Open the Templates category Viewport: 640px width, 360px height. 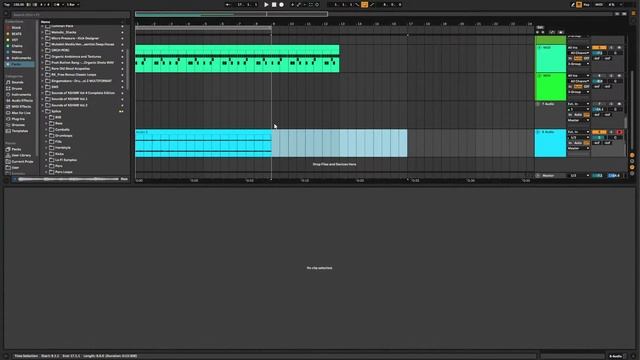coord(20,131)
